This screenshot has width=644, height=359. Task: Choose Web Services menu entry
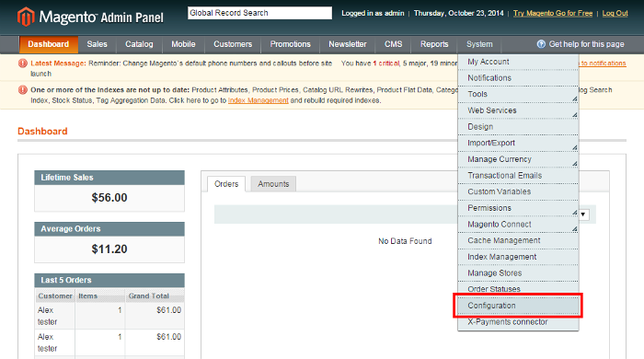(518, 110)
